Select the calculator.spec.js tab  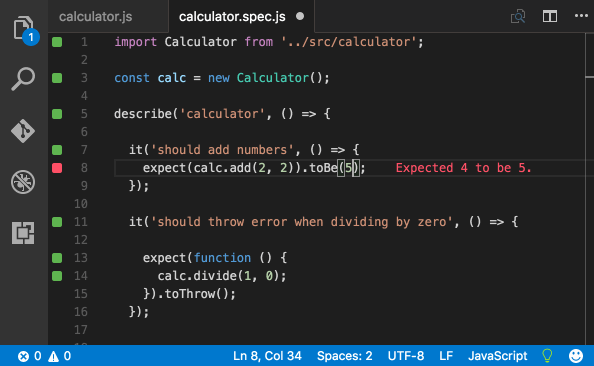232,17
